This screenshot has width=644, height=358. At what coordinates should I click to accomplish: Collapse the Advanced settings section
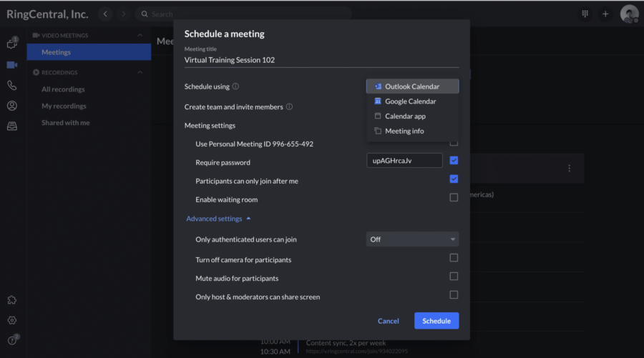pos(218,219)
